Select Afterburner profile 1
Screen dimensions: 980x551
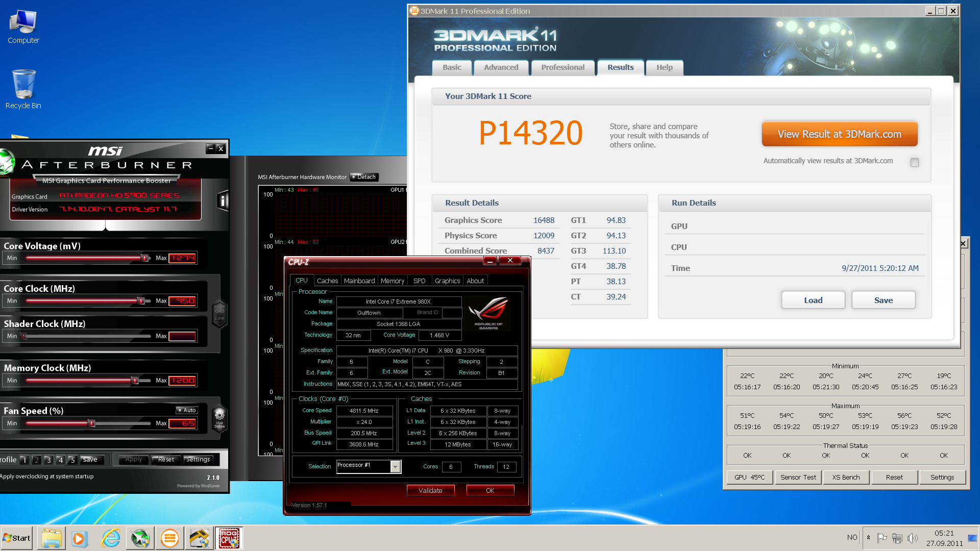(x=24, y=460)
